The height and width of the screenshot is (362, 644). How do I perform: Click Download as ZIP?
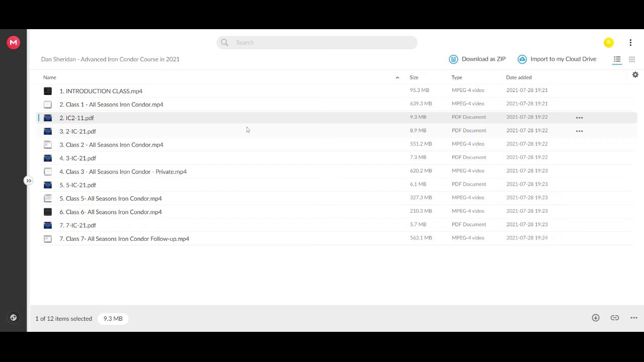(477, 59)
